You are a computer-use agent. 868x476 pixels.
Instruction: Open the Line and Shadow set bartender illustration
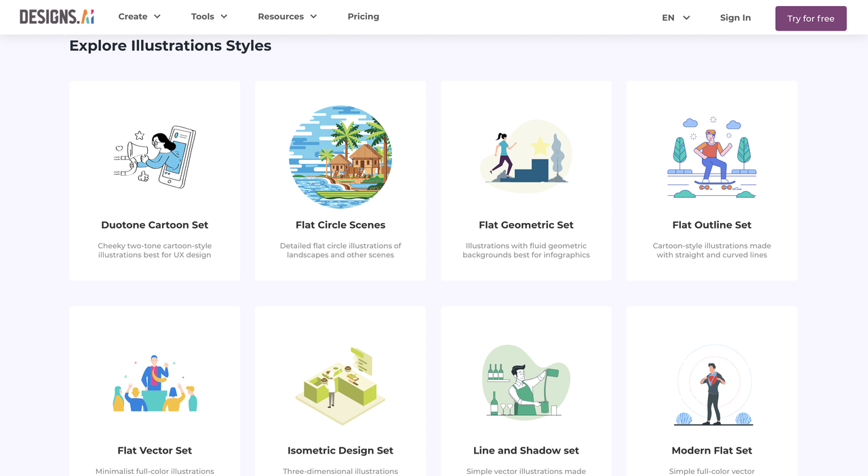pos(526,382)
